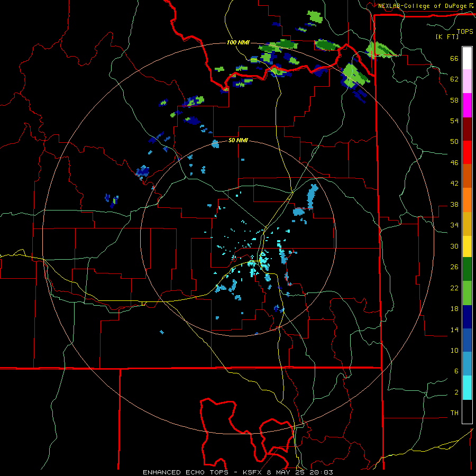Click the 'TOPS' legend heading
Screen dimensions: 476x476
point(465,31)
